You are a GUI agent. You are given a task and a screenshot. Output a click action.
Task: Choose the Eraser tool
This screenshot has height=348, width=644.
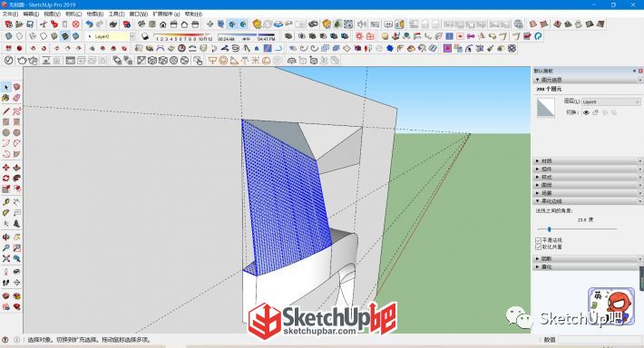16,98
